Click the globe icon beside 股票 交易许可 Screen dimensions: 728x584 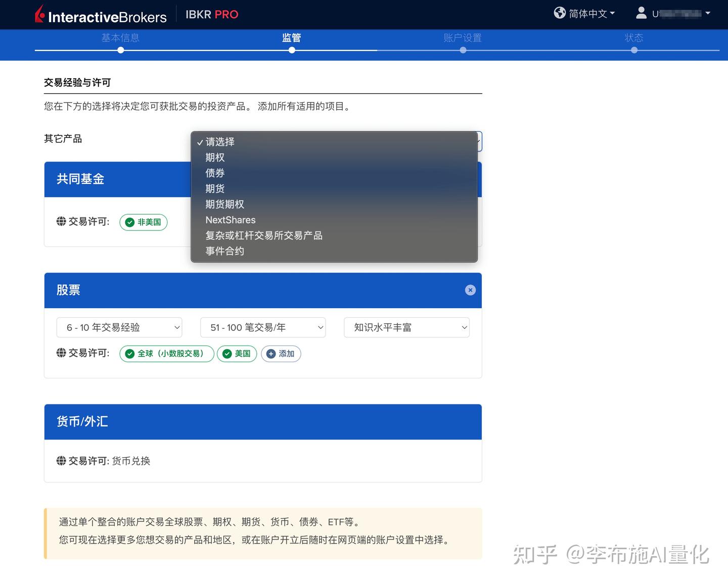[61, 353]
